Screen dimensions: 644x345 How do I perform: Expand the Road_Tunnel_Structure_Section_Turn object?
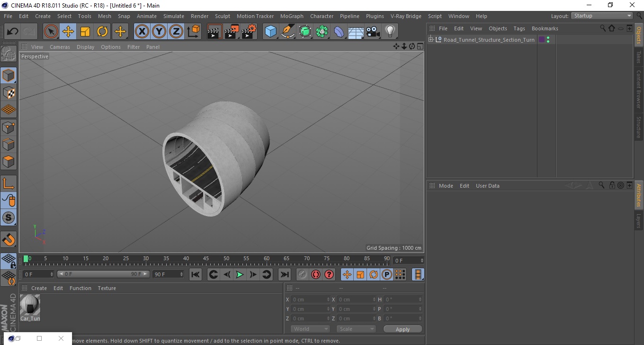(x=431, y=39)
